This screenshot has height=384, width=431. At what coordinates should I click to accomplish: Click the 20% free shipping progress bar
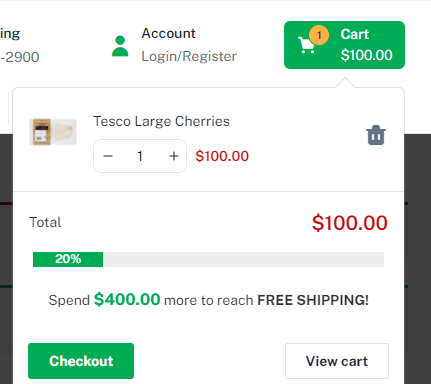tap(208, 259)
